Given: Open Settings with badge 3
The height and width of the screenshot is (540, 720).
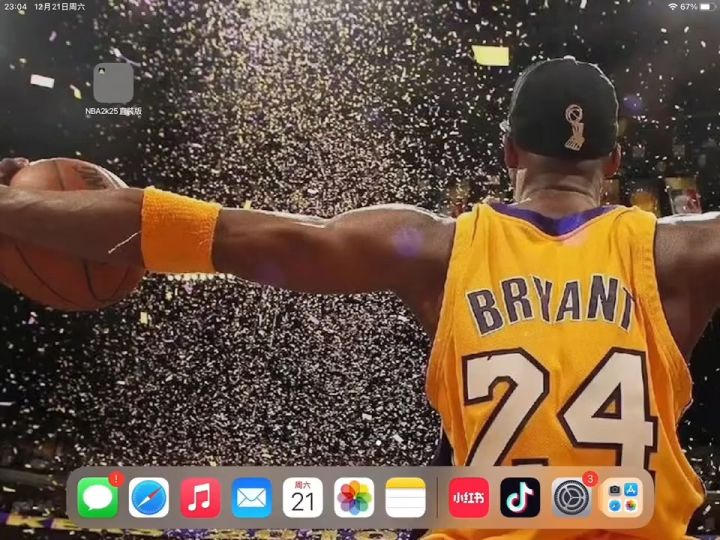Looking at the screenshot, I should pyautogui.click(x=572, y=497).
